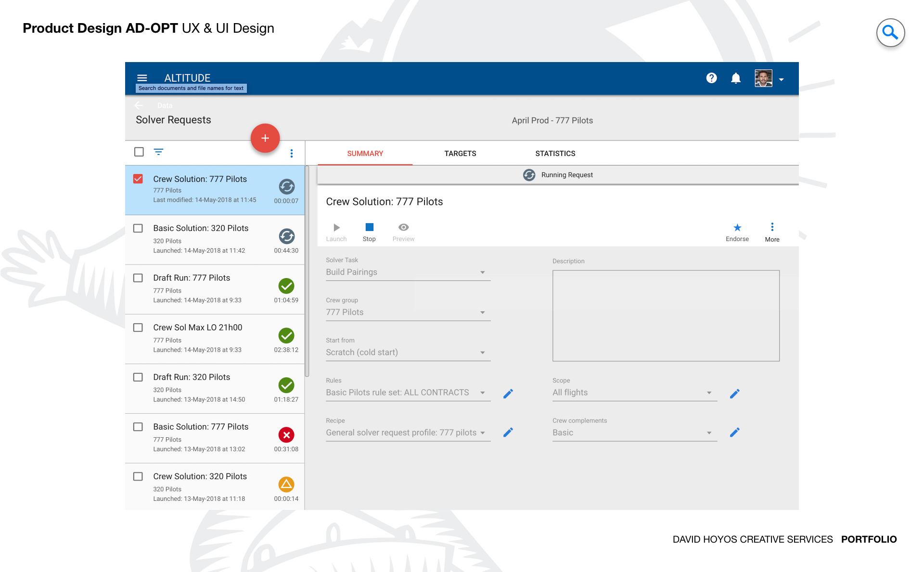Click green success icon of Crew Sol Max LO 21h00
This screenshot has height=572, width=924.
tap(286, 335)
